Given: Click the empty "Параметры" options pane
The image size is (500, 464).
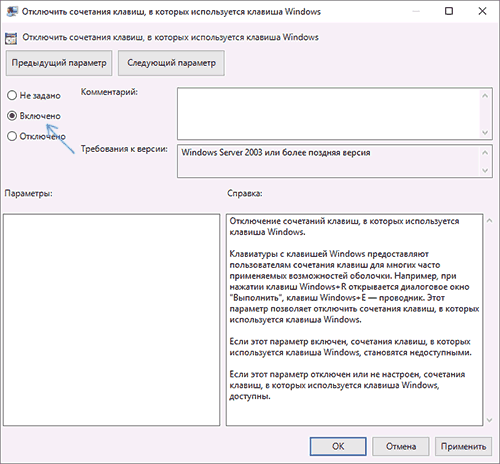Looking at the screenshot, I should click(112, 320).
